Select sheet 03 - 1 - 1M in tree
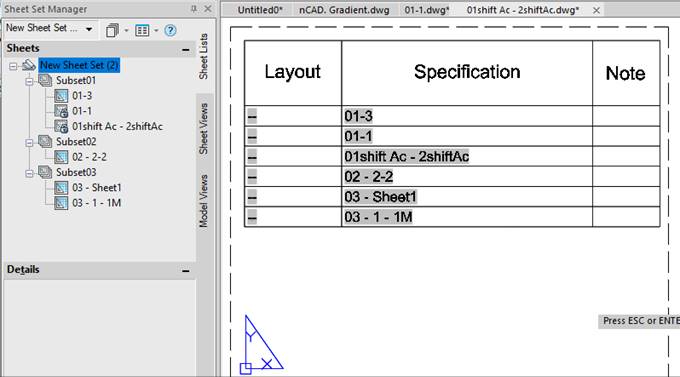 coord(96,203)
